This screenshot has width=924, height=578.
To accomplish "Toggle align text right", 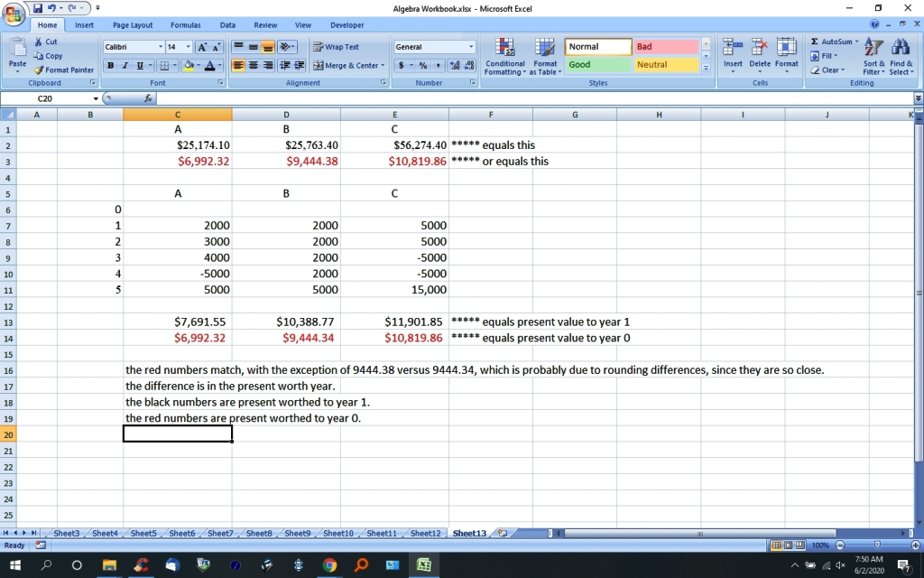I will point(267,65).
